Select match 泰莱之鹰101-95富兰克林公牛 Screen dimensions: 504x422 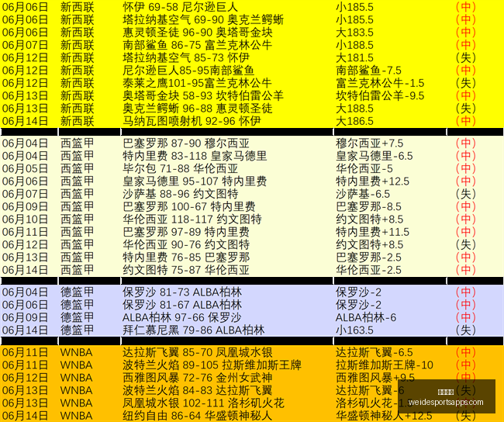pos(197,83)
